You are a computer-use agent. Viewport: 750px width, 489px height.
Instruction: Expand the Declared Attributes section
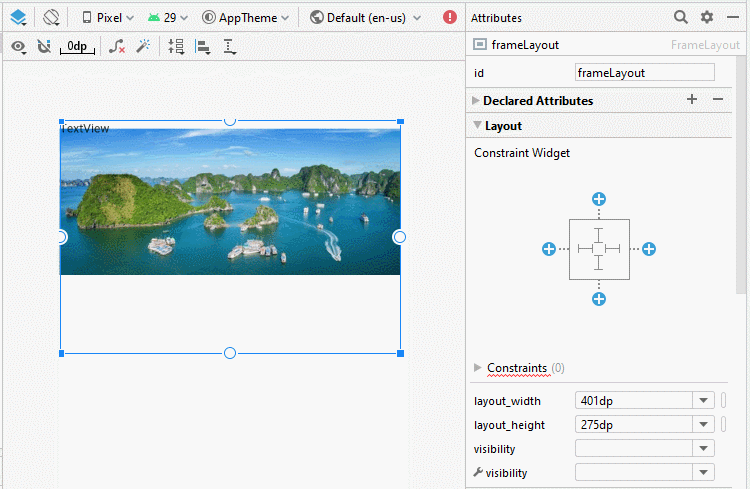pyautogui.click(x=475, y=100)
